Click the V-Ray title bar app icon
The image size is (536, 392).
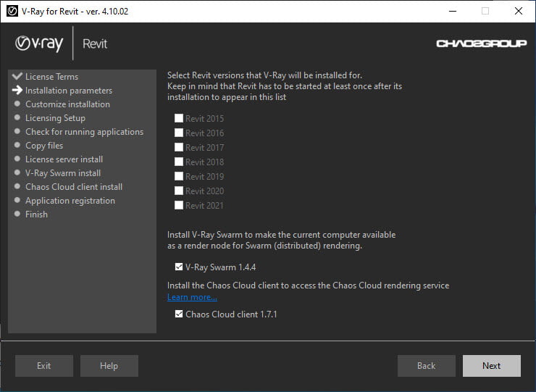(x=12, y=12)
